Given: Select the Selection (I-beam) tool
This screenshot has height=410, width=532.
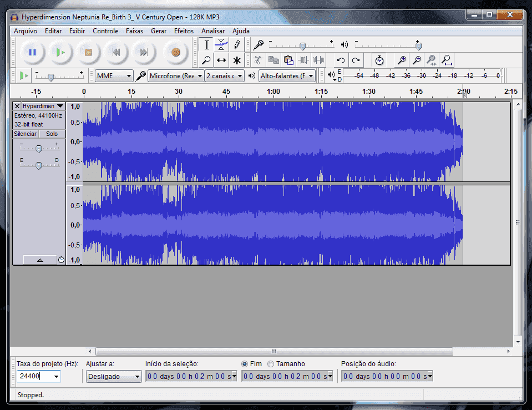Looking at the screenshot, I should click(206, 45).
